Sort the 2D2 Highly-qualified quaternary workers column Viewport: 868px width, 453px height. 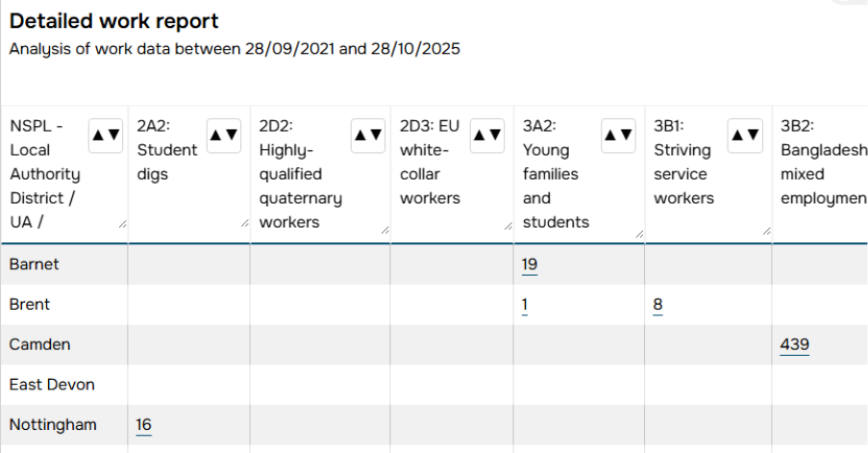click(368, 136)
